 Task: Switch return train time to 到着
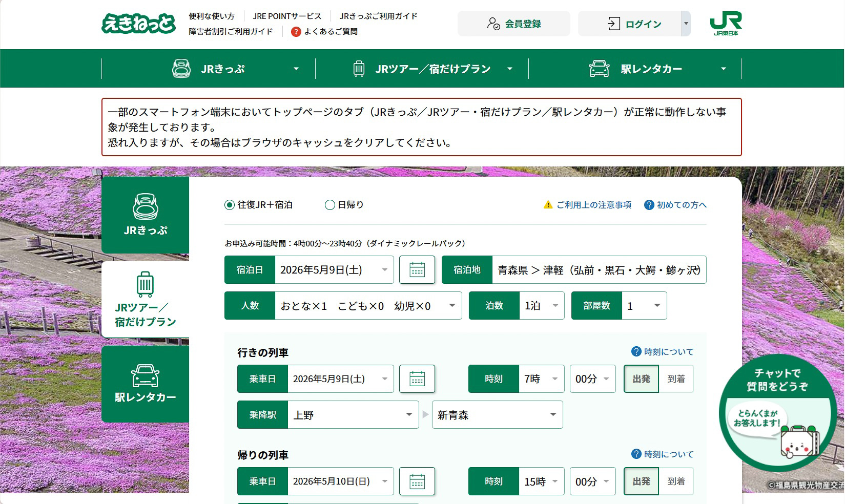pos(676,481)
